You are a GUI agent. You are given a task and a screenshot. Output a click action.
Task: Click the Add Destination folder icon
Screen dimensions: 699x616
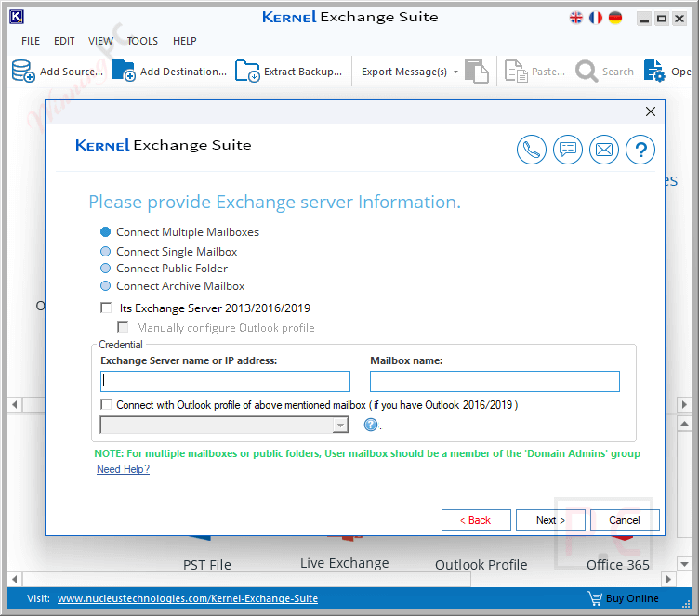(124, 71)
